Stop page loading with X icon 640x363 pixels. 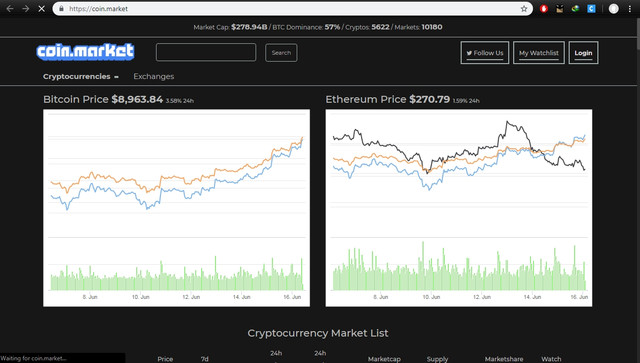41,9
